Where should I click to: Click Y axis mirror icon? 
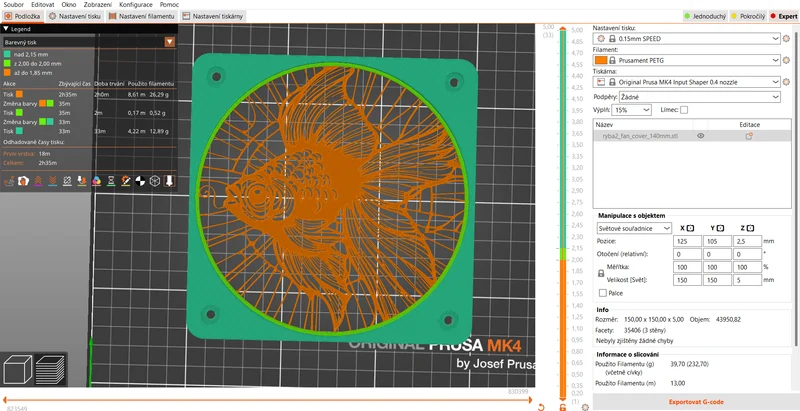click(x=720, y=228)
